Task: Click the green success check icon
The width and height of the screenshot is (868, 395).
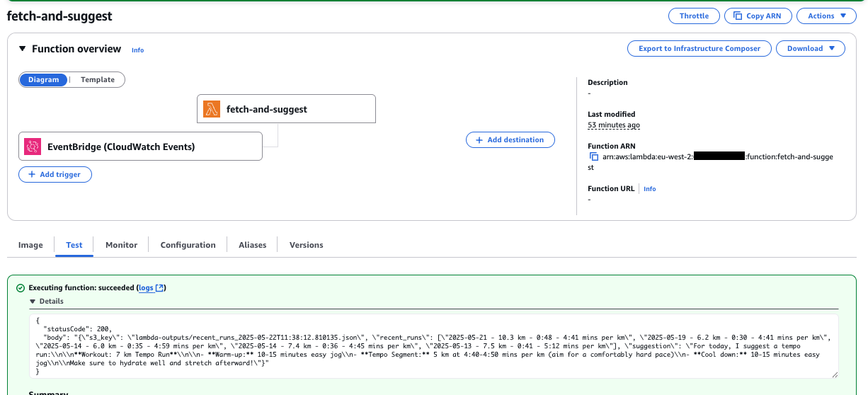Action: [x=21, y=288]
